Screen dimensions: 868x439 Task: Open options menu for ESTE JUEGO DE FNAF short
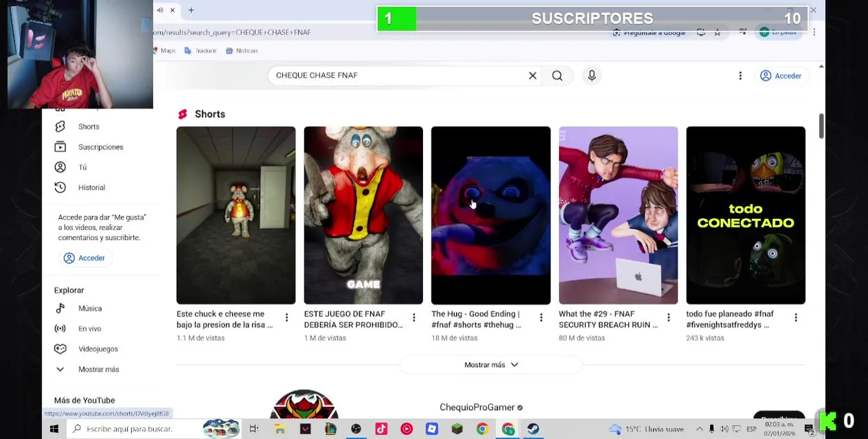(414, 318)
